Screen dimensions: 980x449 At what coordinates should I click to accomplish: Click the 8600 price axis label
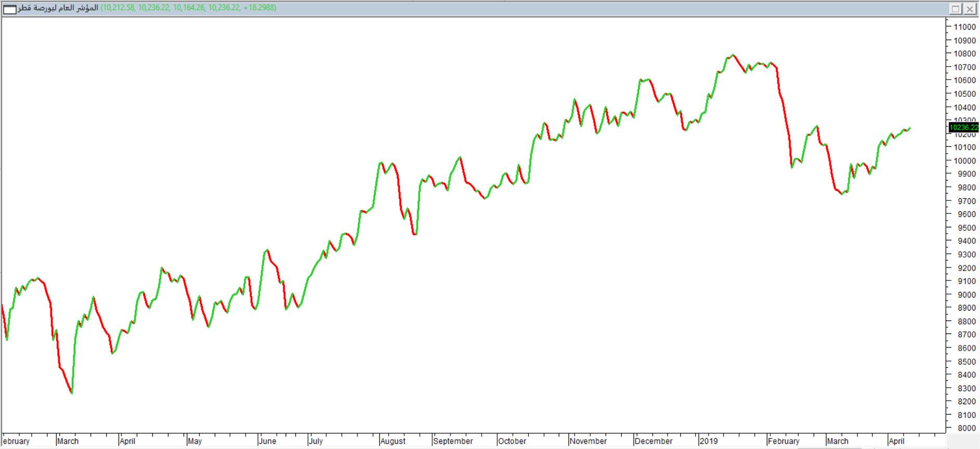coord(966,348)
